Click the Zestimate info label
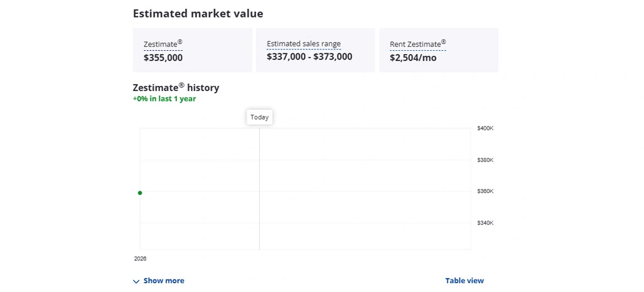Viewport: 644px width, 292px height. click(163, 44)
